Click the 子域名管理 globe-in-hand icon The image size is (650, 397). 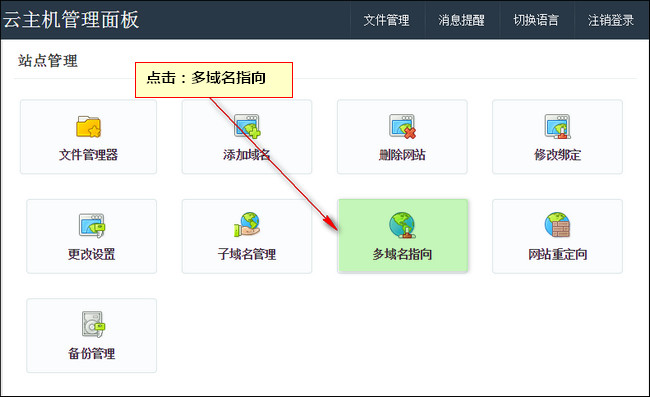point(247,225)
